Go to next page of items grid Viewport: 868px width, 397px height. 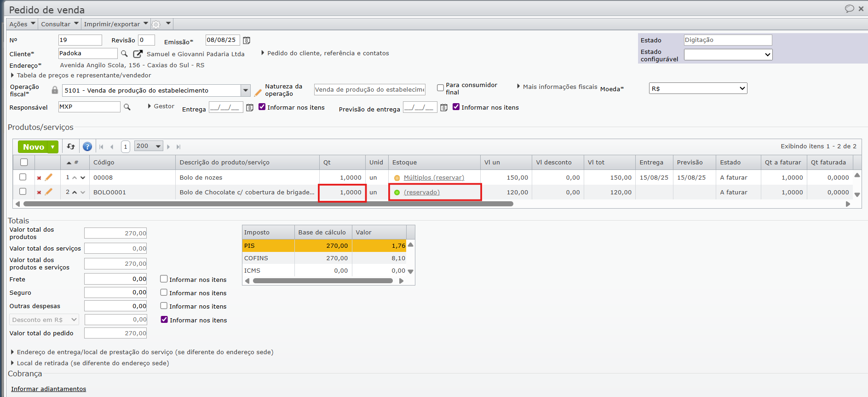click(x=168, y=147)
